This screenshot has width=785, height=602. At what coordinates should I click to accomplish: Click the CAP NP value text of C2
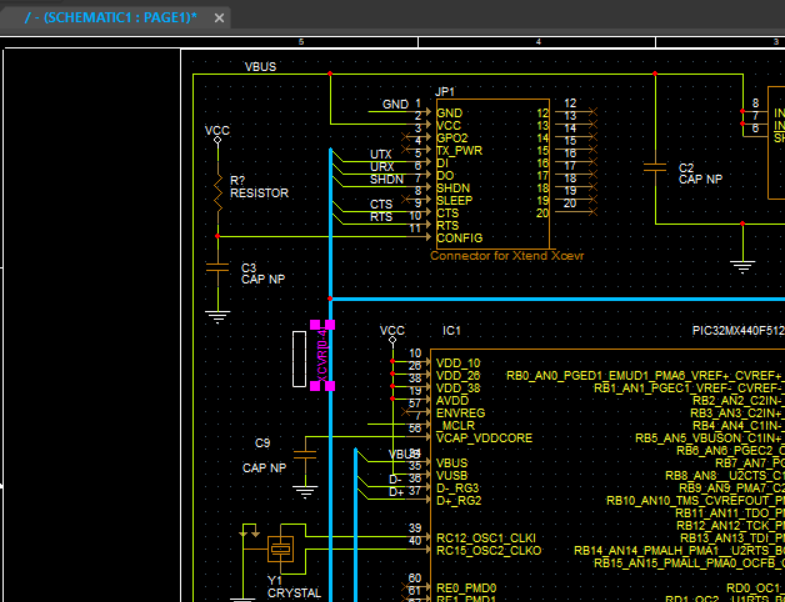pos(700,179)
